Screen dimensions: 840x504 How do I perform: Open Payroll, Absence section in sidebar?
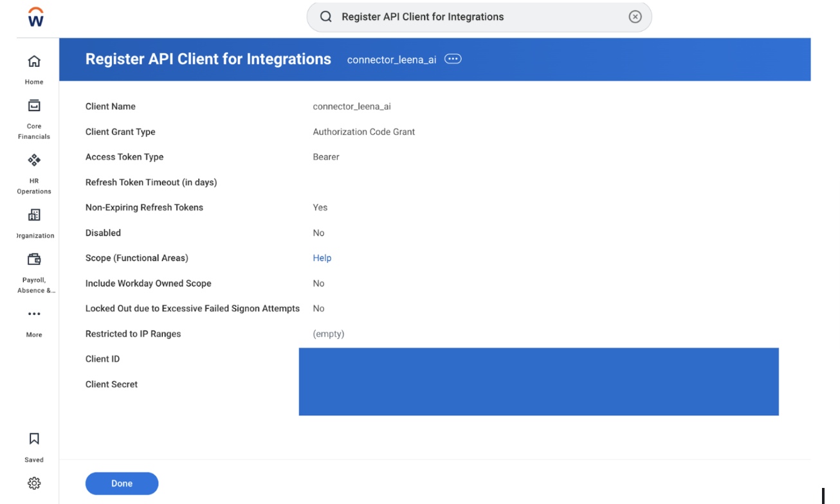point(35,273)
